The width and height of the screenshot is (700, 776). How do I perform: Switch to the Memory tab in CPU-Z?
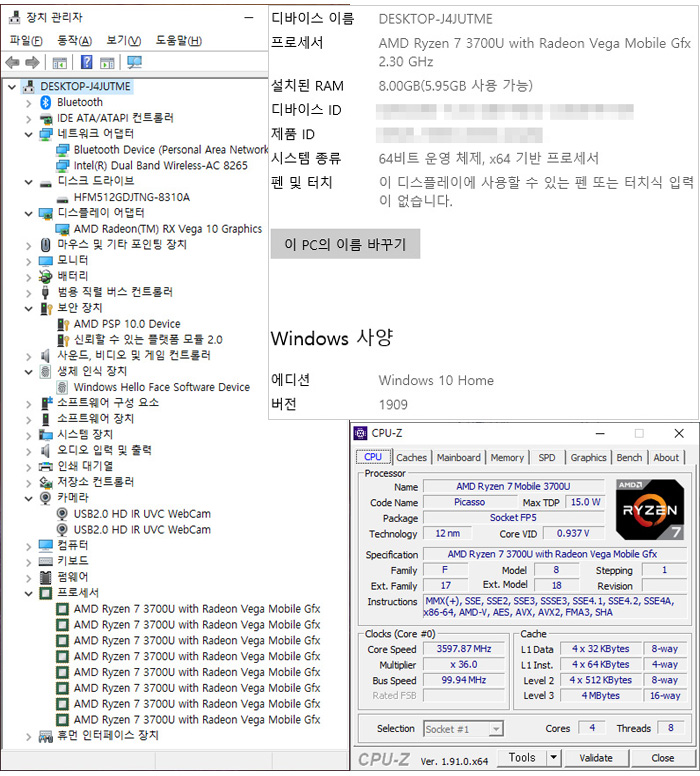507,458
